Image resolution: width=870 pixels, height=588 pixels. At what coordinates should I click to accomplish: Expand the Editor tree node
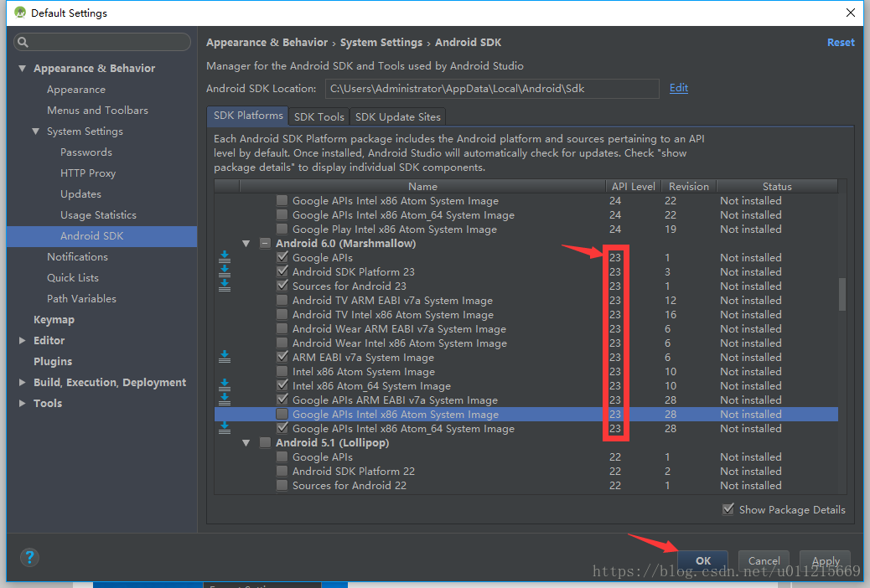[x=22, y=341]
